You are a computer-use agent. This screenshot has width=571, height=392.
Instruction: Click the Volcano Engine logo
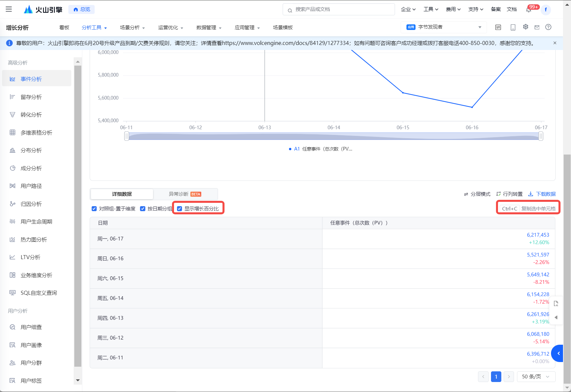(43, 9)
